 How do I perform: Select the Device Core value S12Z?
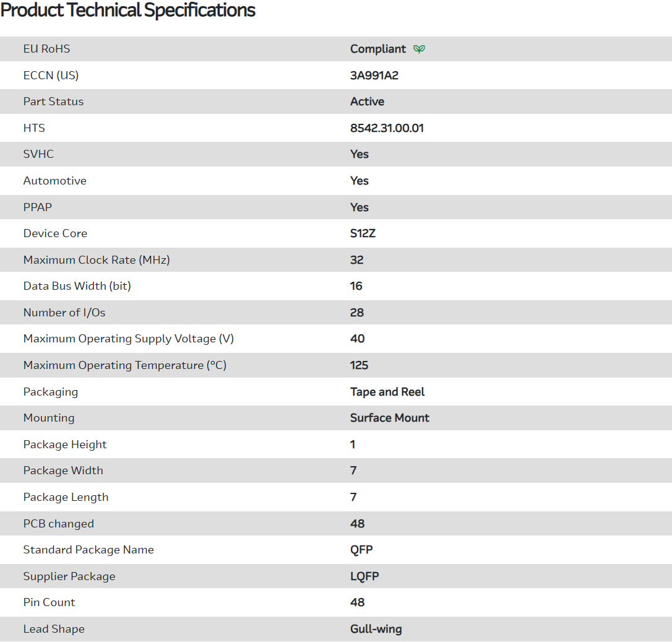(363, 233)
